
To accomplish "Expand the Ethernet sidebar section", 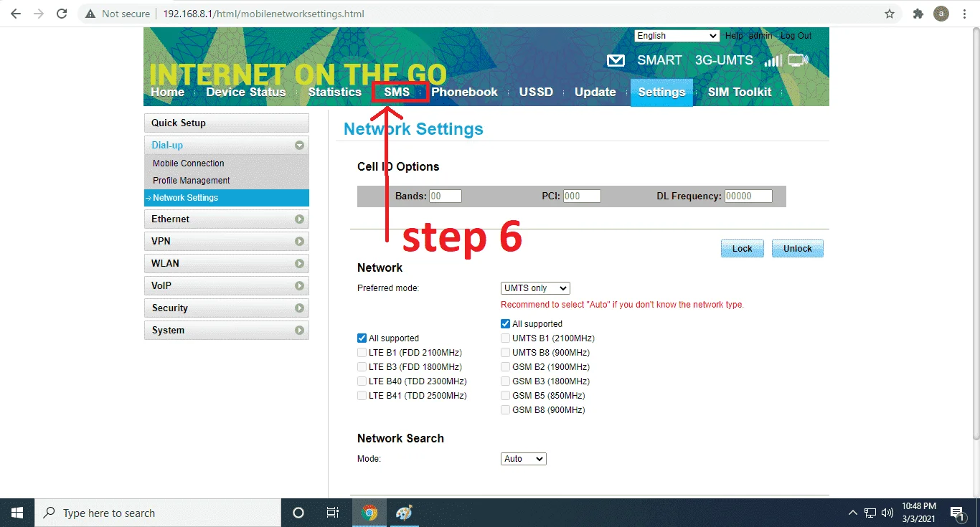I will [227, 219].
